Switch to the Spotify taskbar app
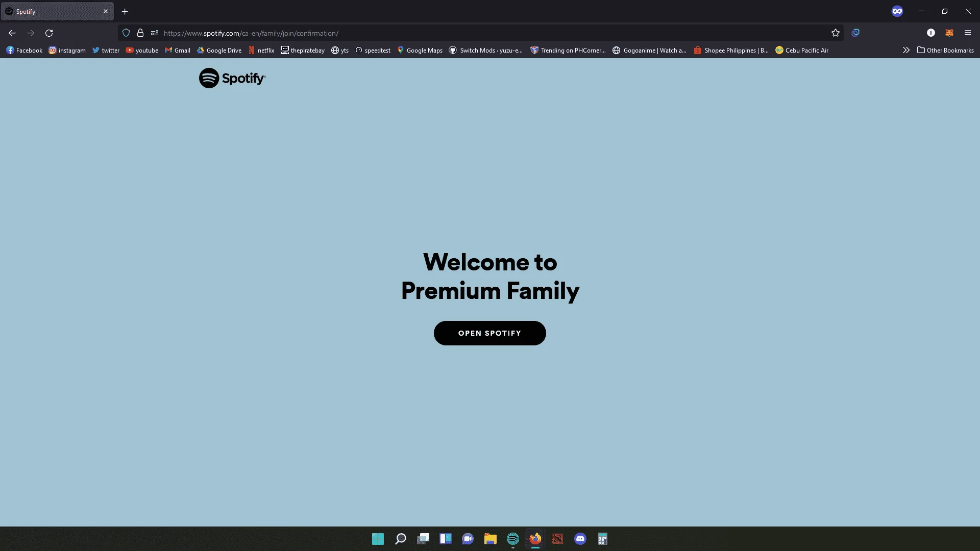Image resolution: width=980 pixels, height=551 pixels. point(513,539)
